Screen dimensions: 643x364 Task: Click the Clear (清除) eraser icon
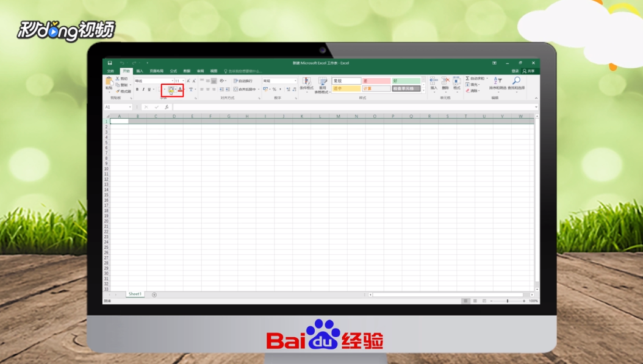(x=467, y=91)
